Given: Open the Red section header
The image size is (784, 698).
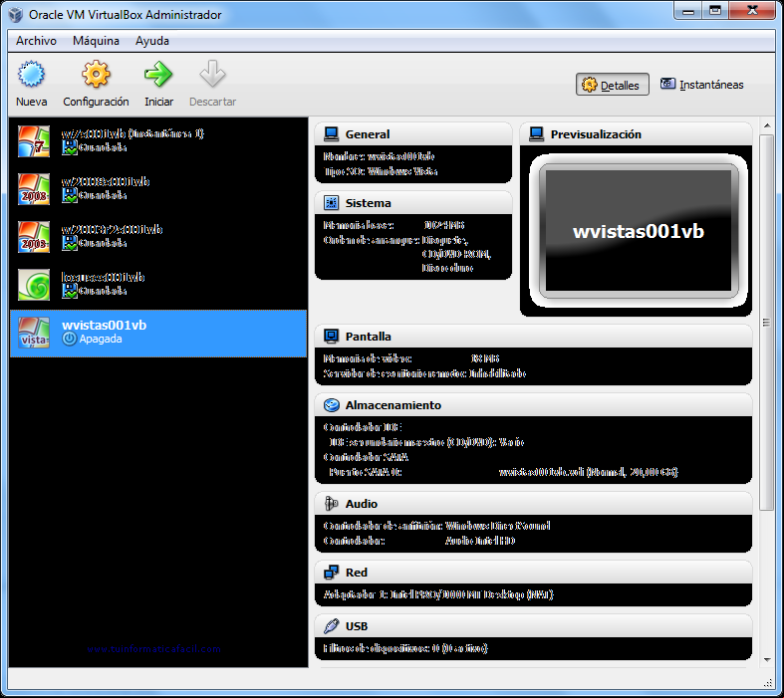Looking at the screenshot, I should coord(533,573).
